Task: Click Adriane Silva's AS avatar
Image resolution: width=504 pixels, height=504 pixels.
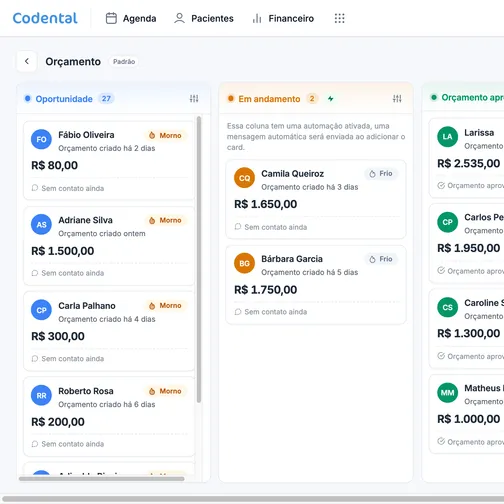Action: tap(41, 225)
